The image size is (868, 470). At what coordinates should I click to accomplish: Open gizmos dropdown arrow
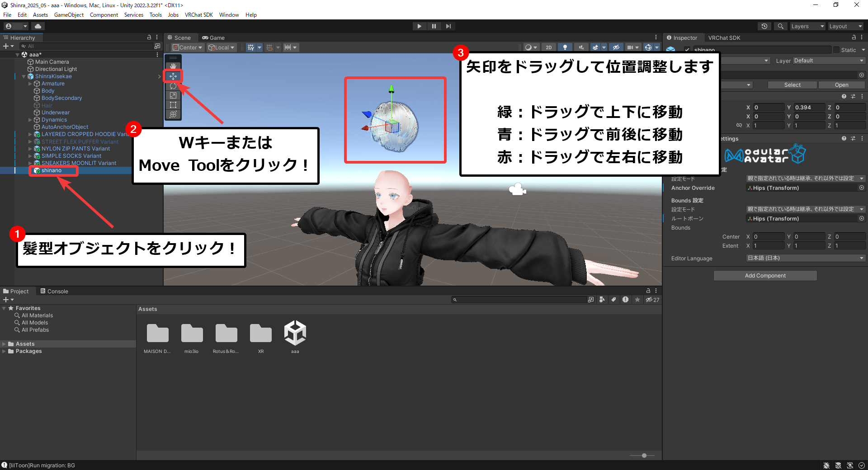(x=657, y=47)
